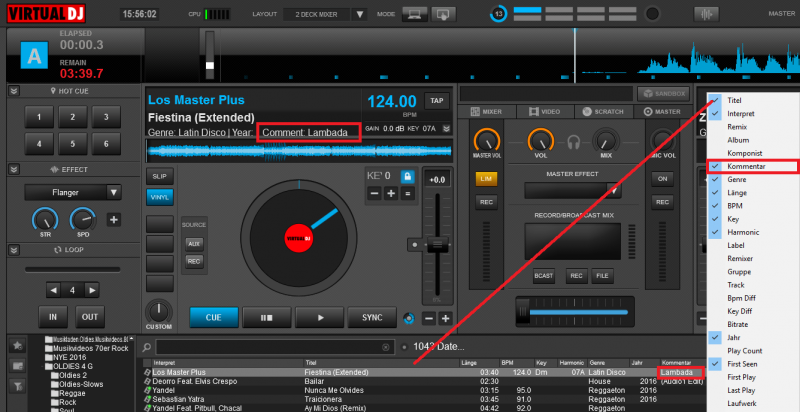Toggle SLIP mode
The height and width of the screenshot is (412, 800).
[160, 176]
